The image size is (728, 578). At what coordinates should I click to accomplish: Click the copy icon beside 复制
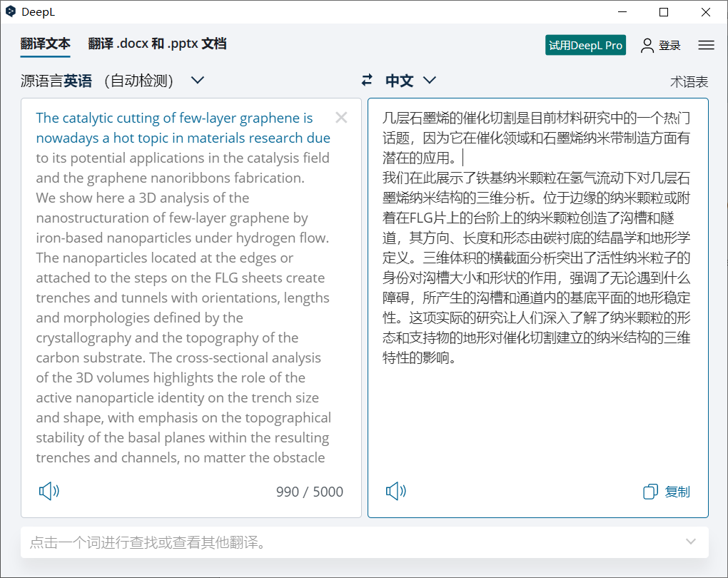(x=650, y=492)
